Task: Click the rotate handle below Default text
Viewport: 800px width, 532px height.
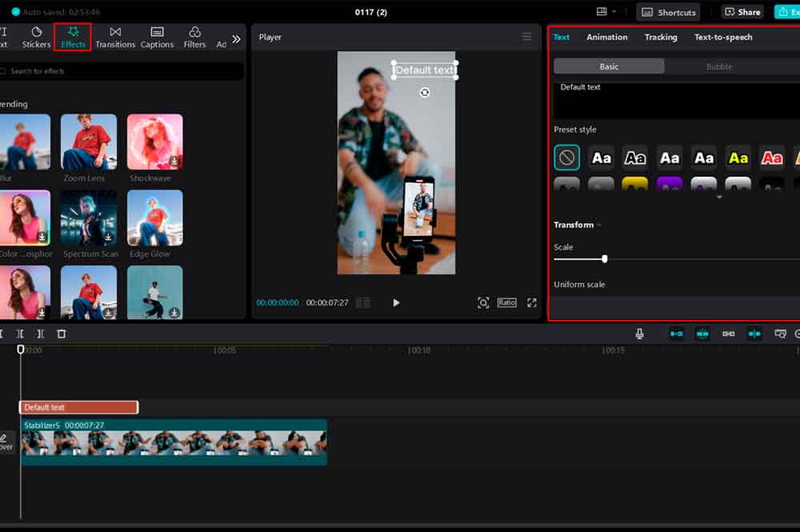Action: pyautogui.click(x=425, y=92)
